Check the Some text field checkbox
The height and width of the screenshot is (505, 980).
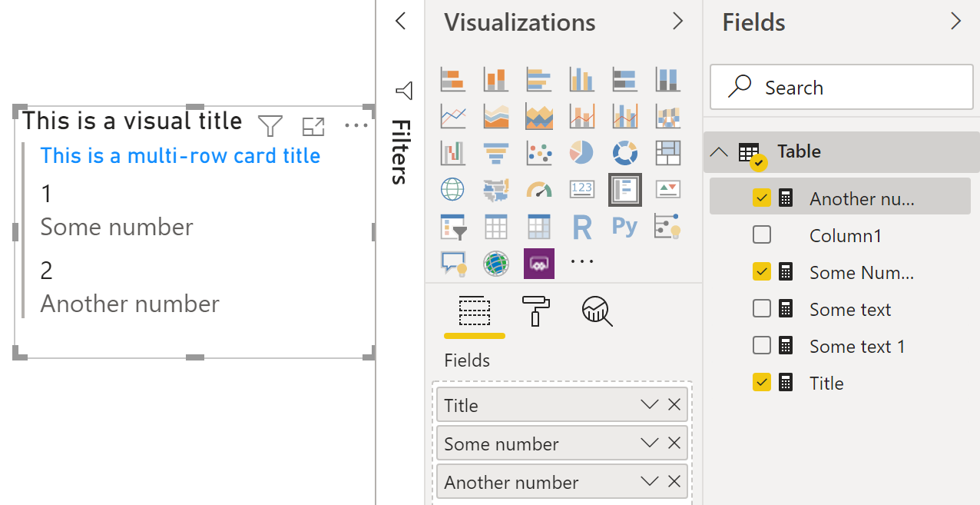click(762, 309)
